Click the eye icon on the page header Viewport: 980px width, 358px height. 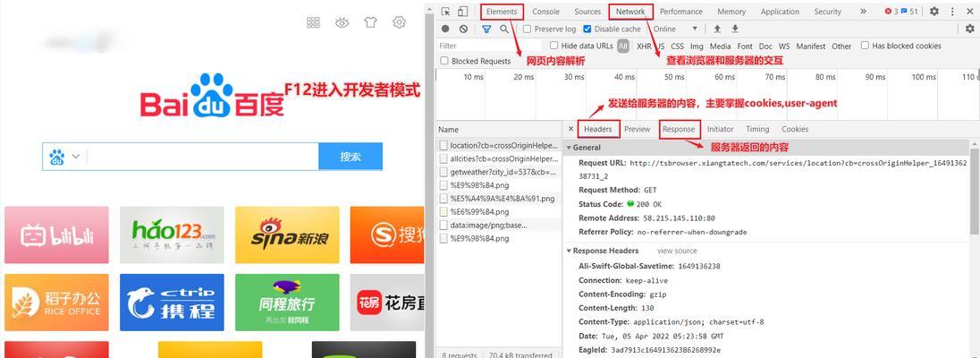coord(342,22)
